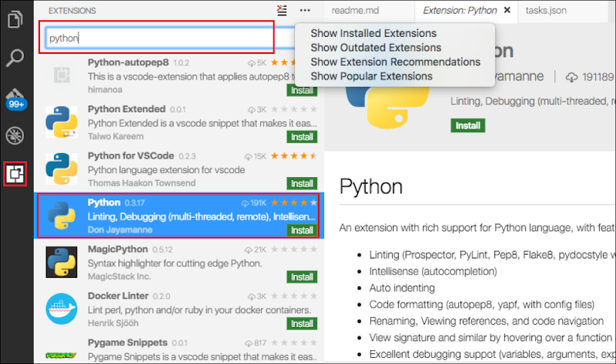Click the author name himanoa
This screenshot has height=364, width=616.
coord(105,89)
